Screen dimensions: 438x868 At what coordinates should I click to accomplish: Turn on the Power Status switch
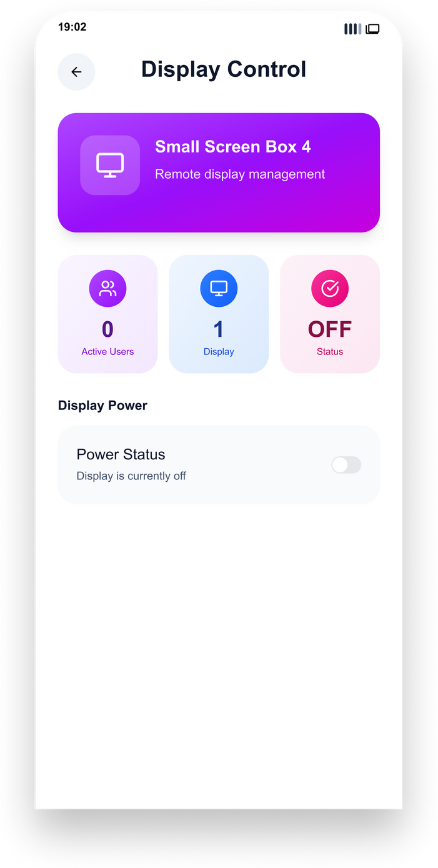tap(346, 465)
